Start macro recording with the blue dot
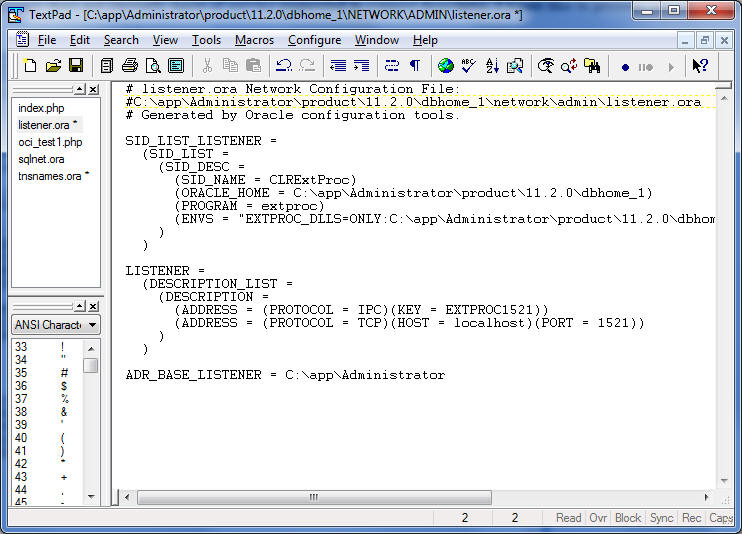 [625, 67]
